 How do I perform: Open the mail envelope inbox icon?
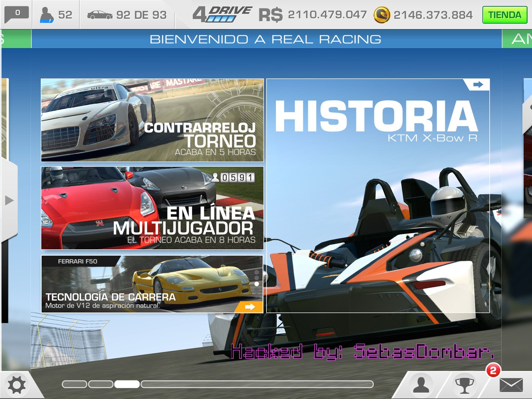pyautogui.click(x=511, y=385)
